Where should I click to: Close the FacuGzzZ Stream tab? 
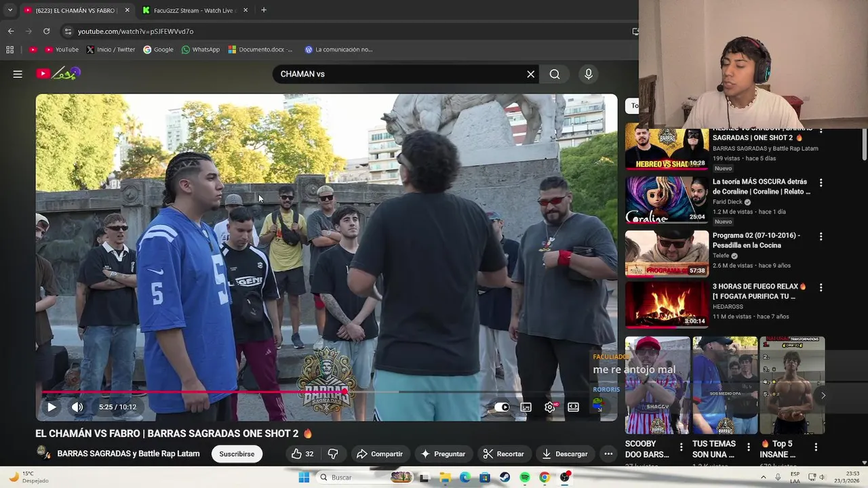pos(245,10)
